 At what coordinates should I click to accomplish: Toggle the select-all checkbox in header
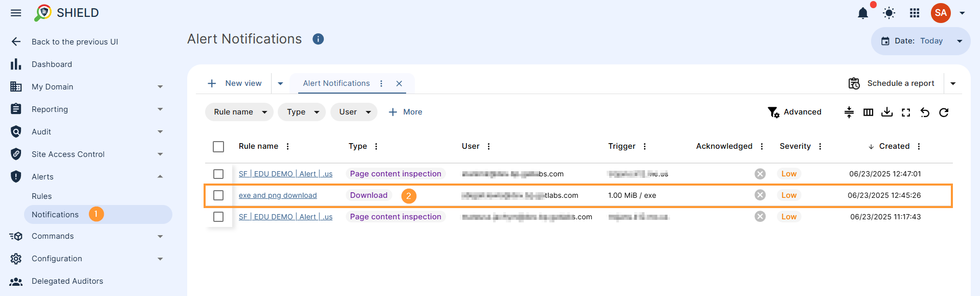pos(218,147)
